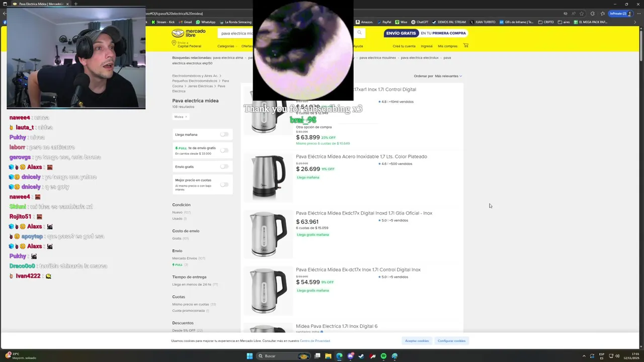Click the $26.699 kettle product thumbnail
644x362 pixels.
click(x=268, y=177)
